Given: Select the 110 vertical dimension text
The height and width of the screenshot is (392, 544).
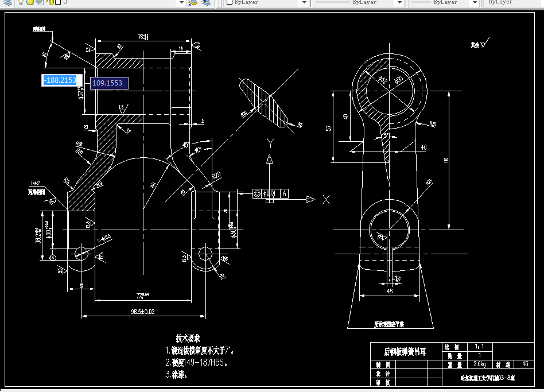Looking at the screenshot, I should (446, 160).
